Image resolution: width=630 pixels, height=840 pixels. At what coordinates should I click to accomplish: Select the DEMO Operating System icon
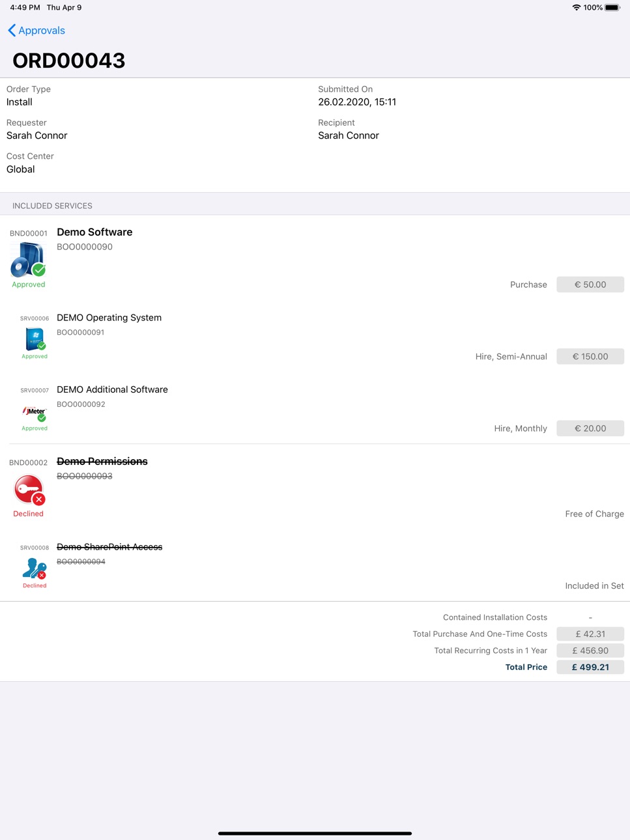click(35, 339)
